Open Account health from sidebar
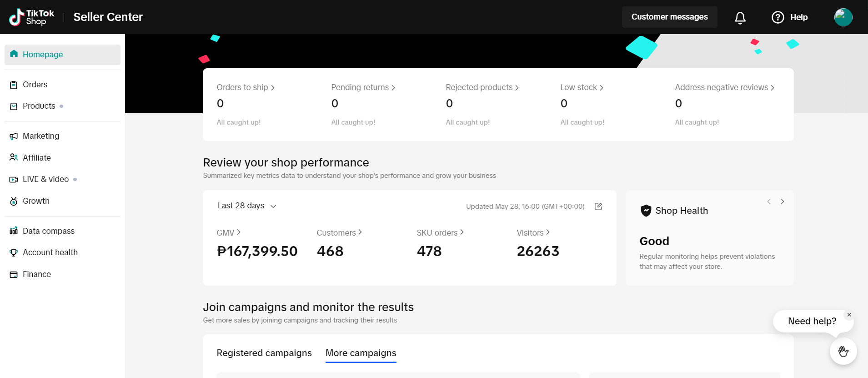Image resolution: width=868 pixels, height=378 pixels. point(50,252)
